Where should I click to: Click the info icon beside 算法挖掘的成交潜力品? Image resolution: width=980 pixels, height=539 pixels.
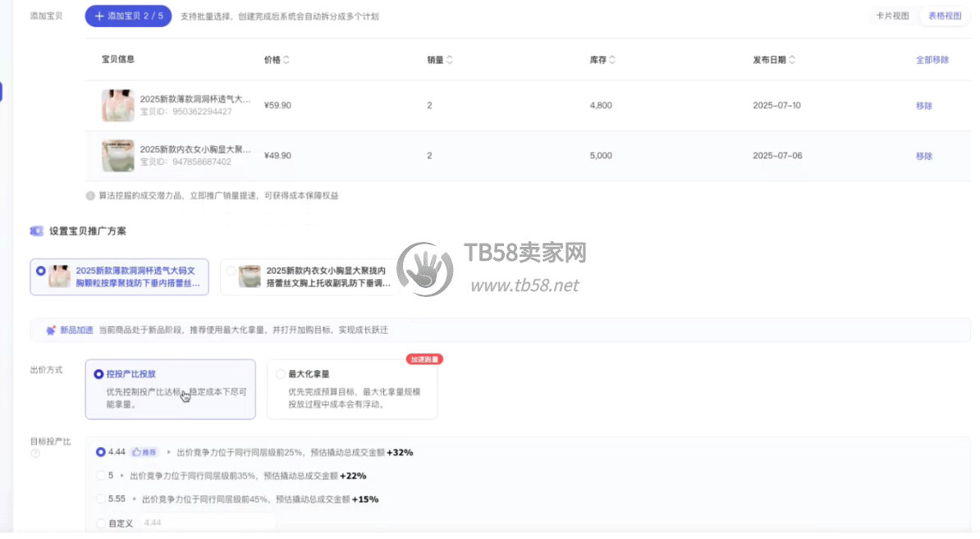coord(90,196)
